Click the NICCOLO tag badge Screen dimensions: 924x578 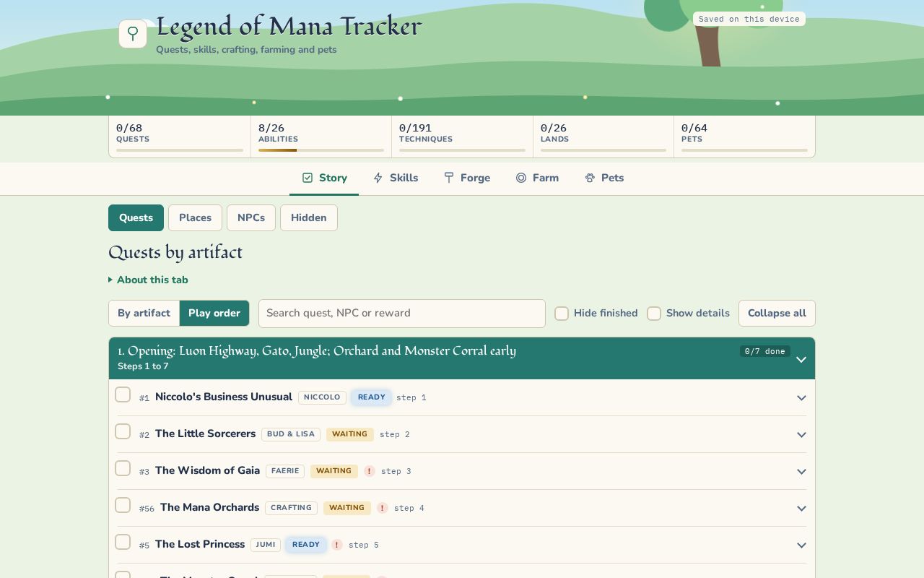pyautogui.click(x=322, y=397)
